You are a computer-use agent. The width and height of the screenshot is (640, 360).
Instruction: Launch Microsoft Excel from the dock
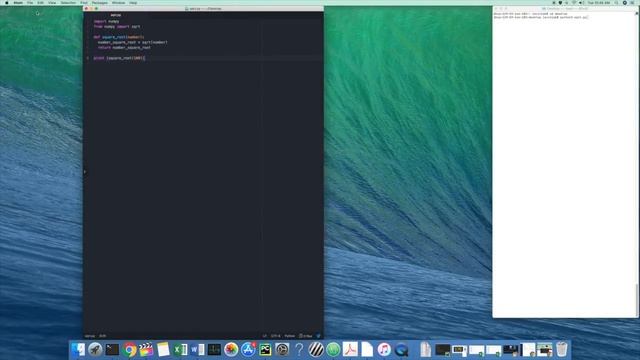180,350
